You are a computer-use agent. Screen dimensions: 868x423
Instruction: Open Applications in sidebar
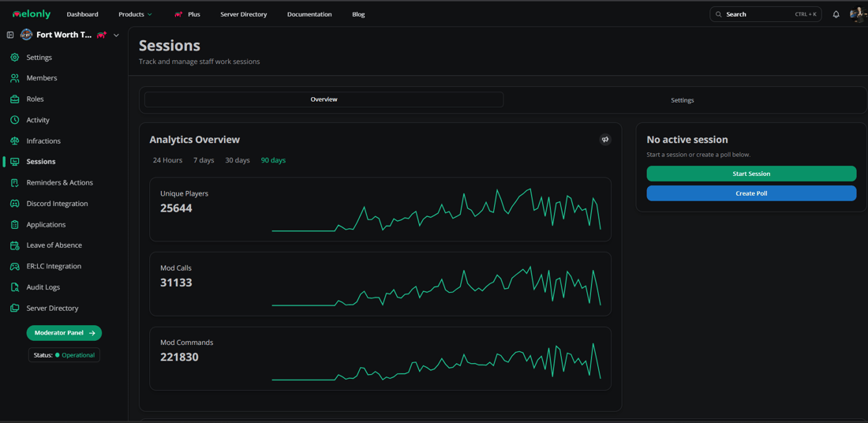click(46, 225)
